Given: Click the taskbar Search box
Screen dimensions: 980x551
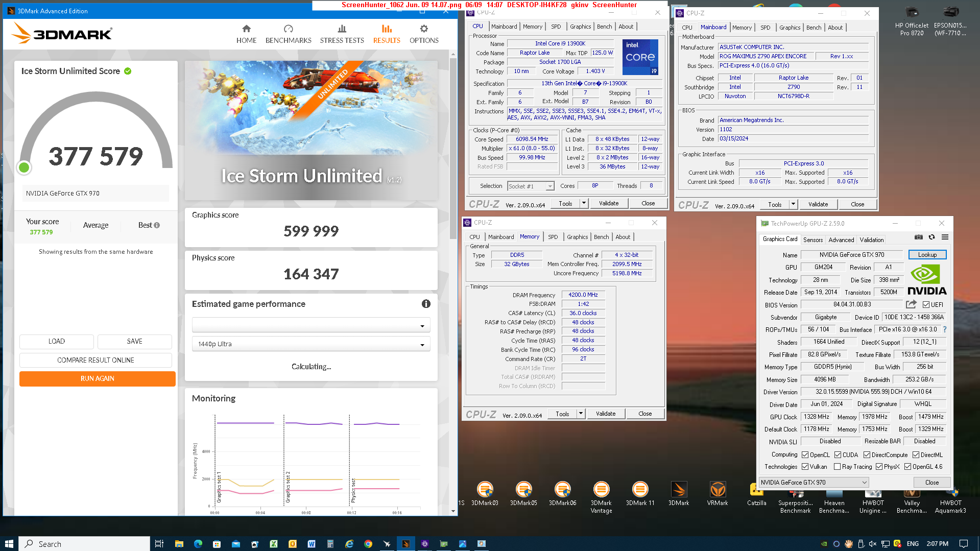Looking at the screenshot, I should (x=84, y=544).
